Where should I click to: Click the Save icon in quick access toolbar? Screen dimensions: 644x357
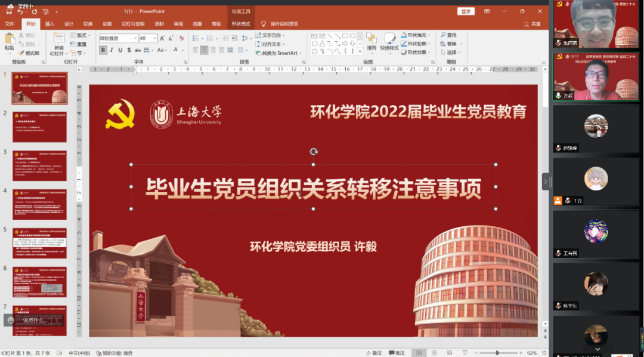(9, 11)
